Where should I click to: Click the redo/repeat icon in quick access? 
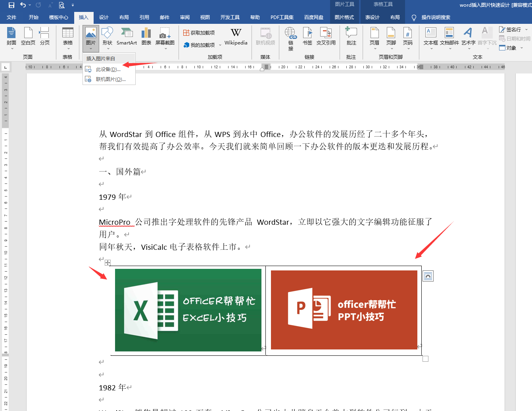38,5
